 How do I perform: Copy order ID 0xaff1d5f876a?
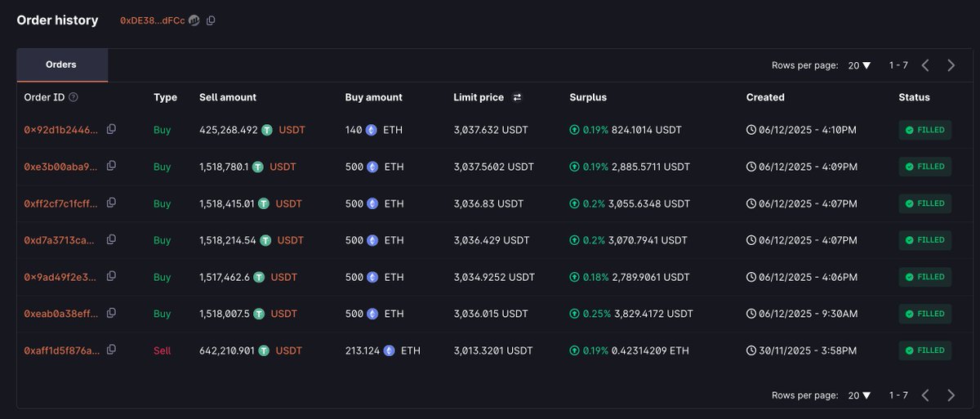[x=111, y=350]
